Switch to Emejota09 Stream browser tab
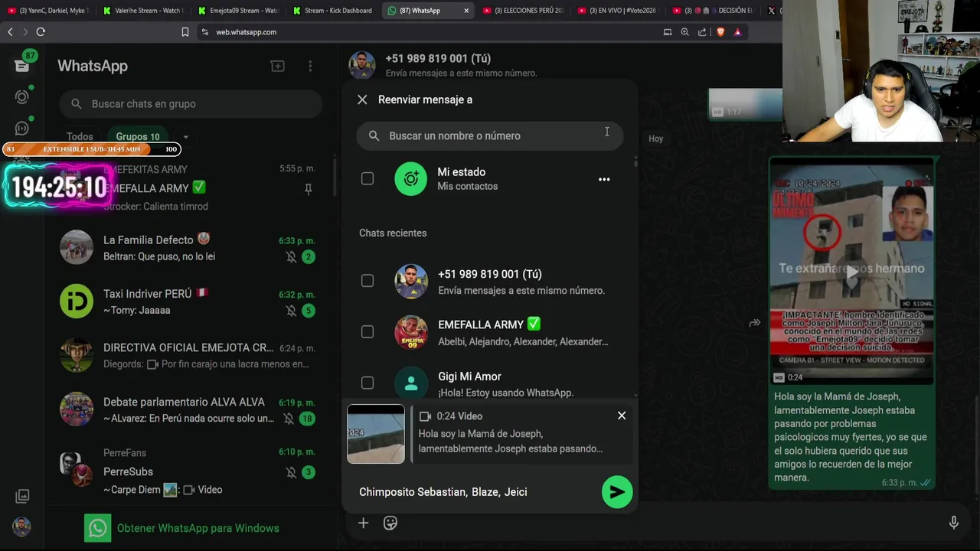 [238, 11]
